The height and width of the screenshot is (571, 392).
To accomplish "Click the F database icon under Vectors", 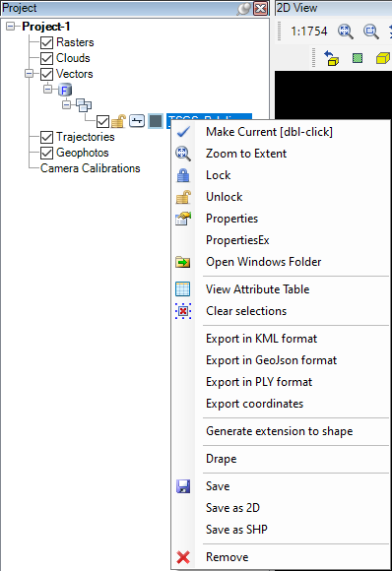I will [x=65, y=90].
